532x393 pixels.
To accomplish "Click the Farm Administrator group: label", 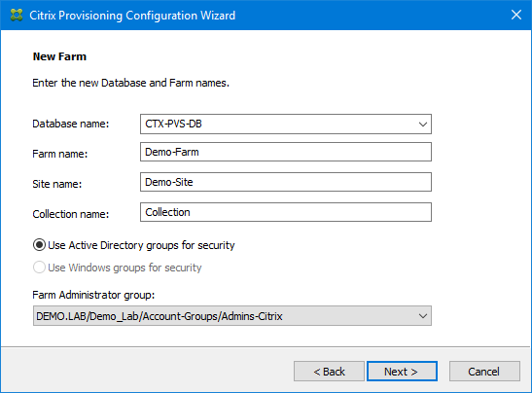I will coord(93,295).
